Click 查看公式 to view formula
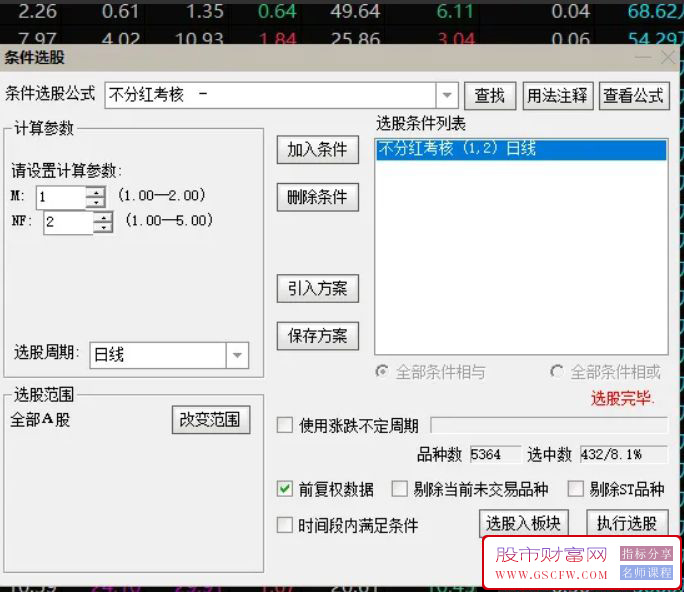This screenshot has width=684, height=592. click(x=634, y=96)
